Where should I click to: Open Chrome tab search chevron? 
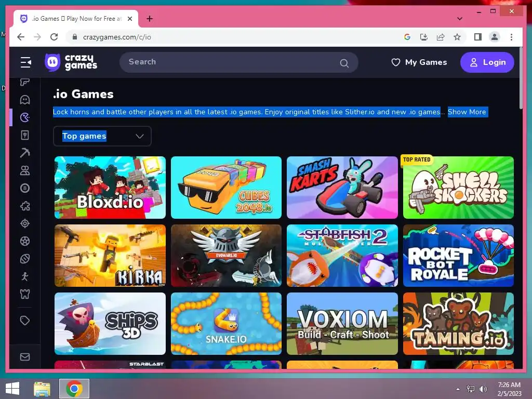460,19
